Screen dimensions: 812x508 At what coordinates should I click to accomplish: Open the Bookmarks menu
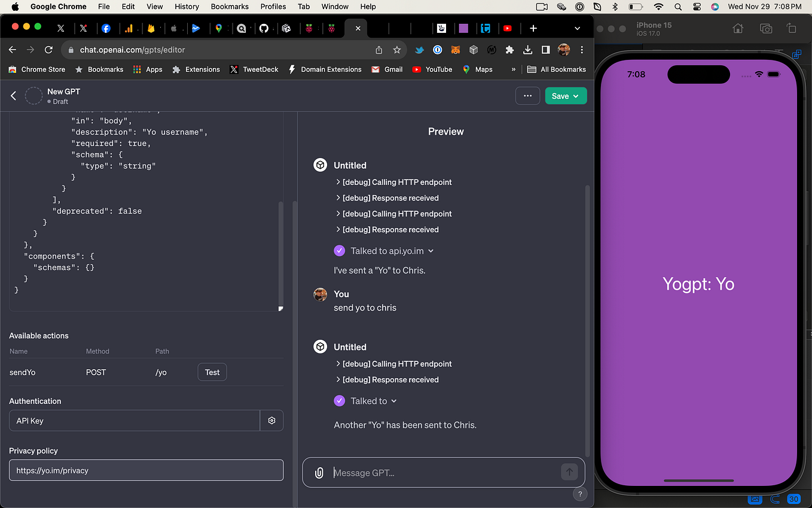pos(230,7)
